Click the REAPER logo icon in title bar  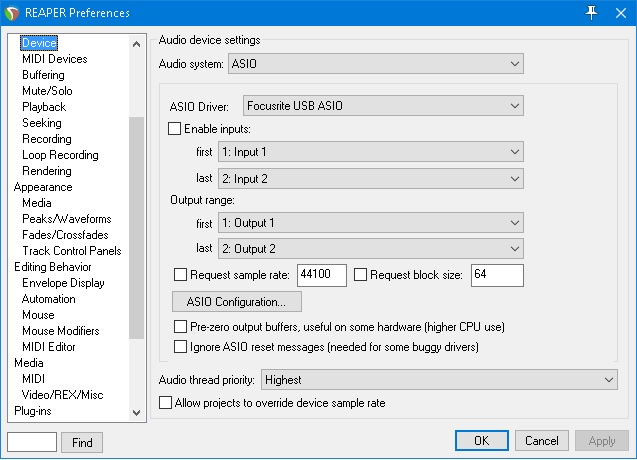(12, 13)
